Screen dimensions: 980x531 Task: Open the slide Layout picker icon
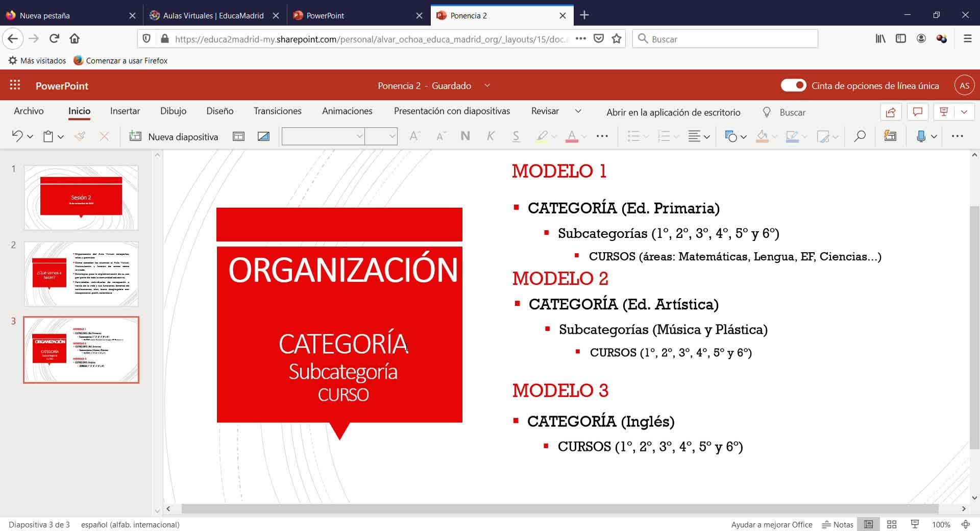point(238,136)
